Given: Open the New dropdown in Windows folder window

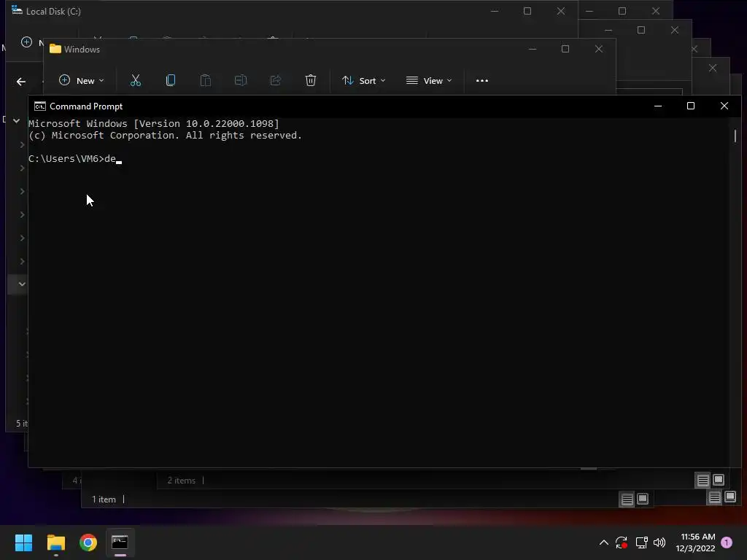Looking at the screenshot, I should 81,80.
